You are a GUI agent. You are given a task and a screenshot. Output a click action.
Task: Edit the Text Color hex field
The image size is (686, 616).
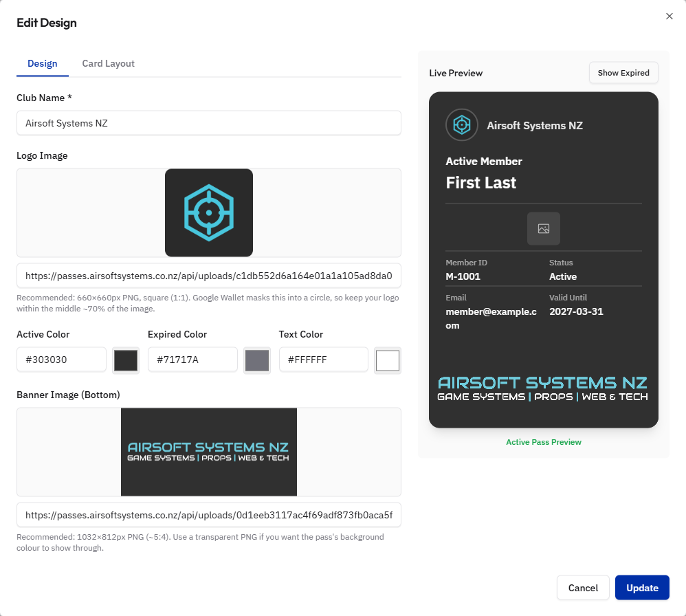(323, 360)
